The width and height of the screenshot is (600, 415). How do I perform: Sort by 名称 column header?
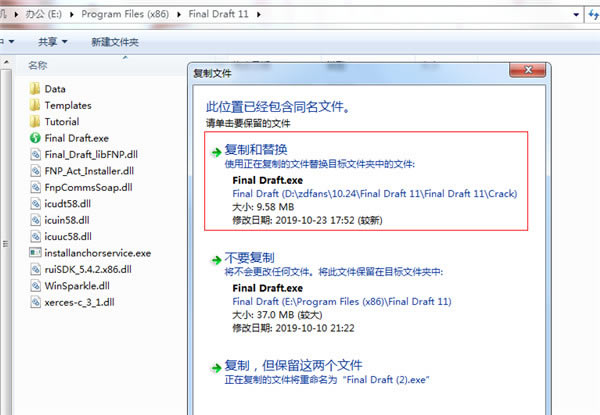point(38,65)
